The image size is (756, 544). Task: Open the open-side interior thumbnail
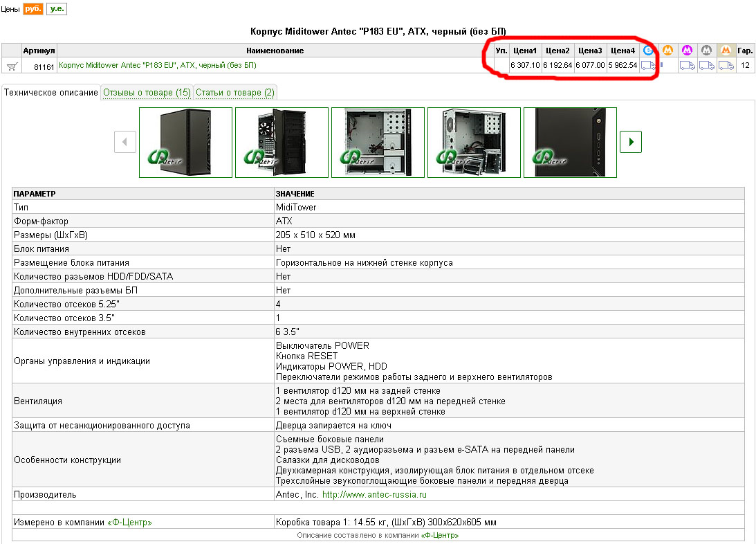pyautogui.click(x=378, y=143)
